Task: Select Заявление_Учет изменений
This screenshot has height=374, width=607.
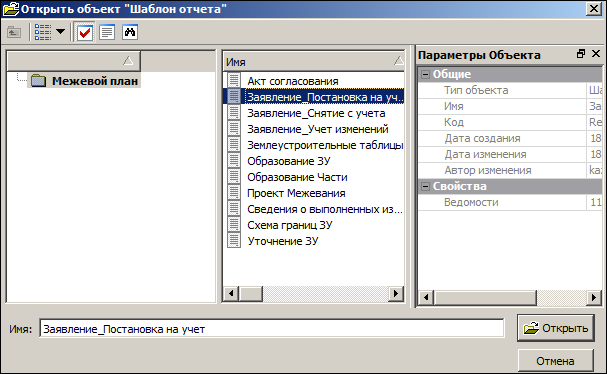Action: [x=317, y=129]
